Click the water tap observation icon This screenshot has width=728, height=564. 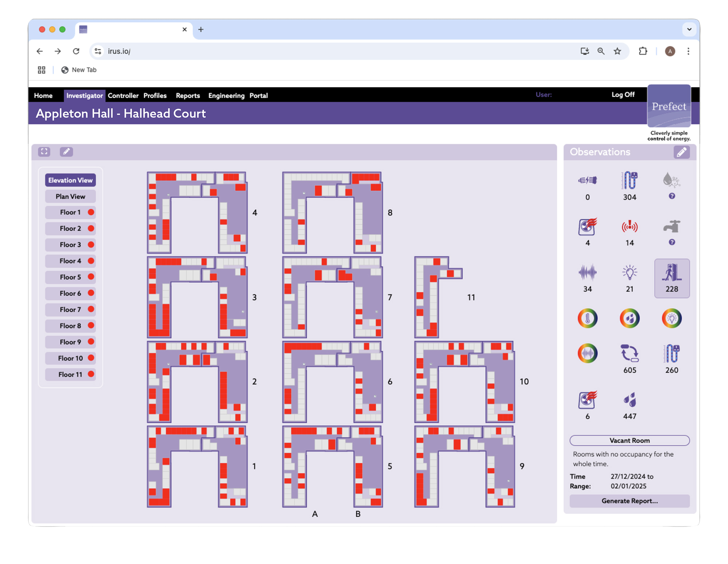pos(672,227)
